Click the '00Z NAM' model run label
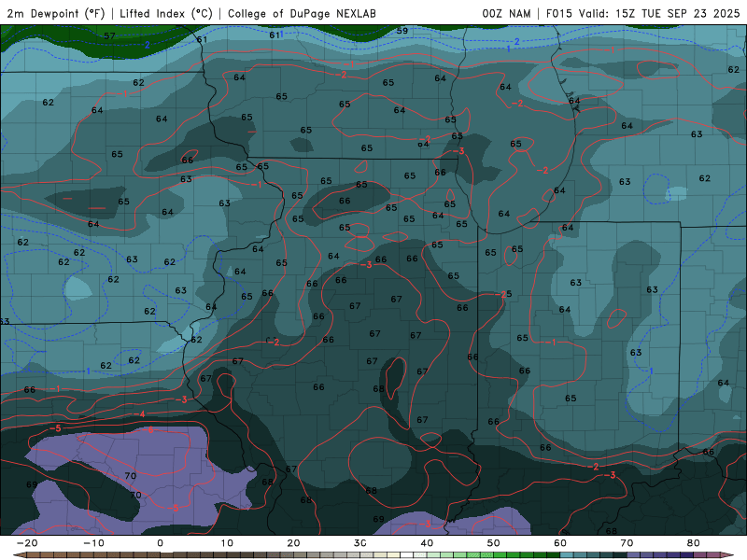The image size is (747, 560). coord(506,13)
